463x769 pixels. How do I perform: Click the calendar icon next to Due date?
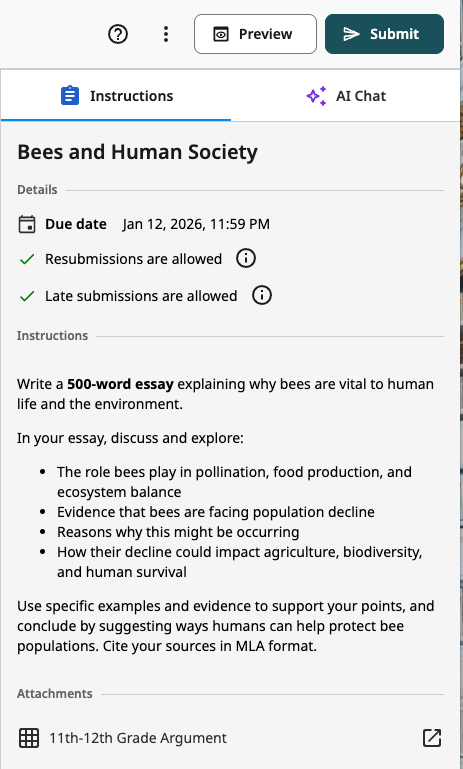click(x=27, y=224)
